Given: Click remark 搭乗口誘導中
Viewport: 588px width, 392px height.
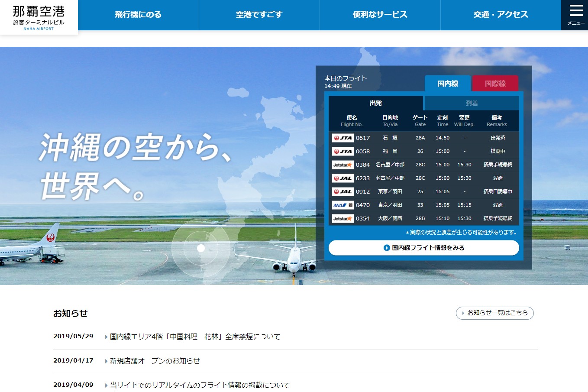Looking at the screenshot, I should point(498,191).
